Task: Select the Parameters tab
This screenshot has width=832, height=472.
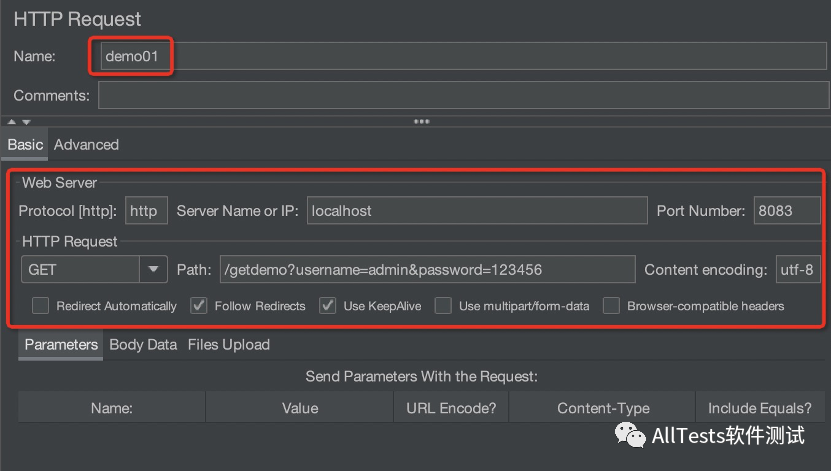Action: pyautogui.click(x=61, y=345)
